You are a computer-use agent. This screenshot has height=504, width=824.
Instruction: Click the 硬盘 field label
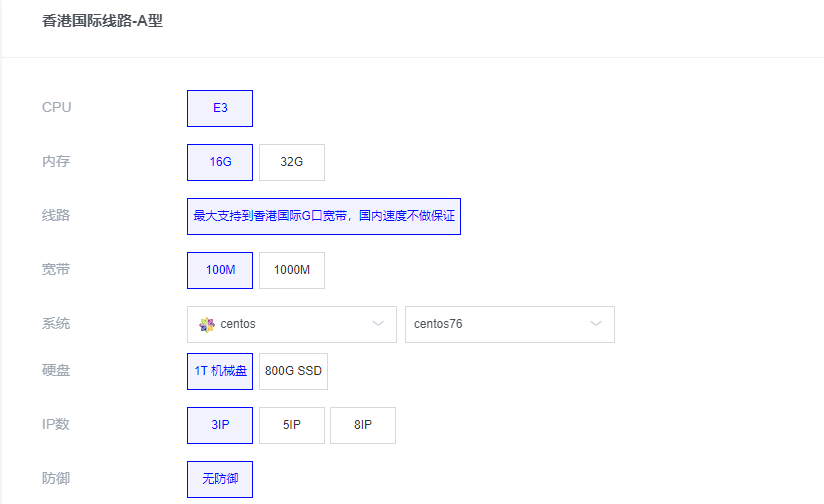pyautogui.click(x=56, y=370)
